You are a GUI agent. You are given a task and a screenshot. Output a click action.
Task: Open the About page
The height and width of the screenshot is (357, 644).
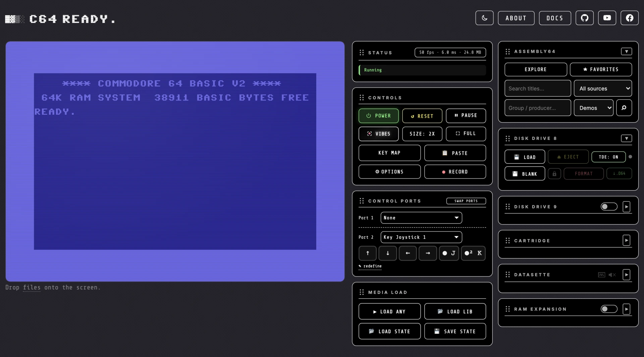point(516,18)
